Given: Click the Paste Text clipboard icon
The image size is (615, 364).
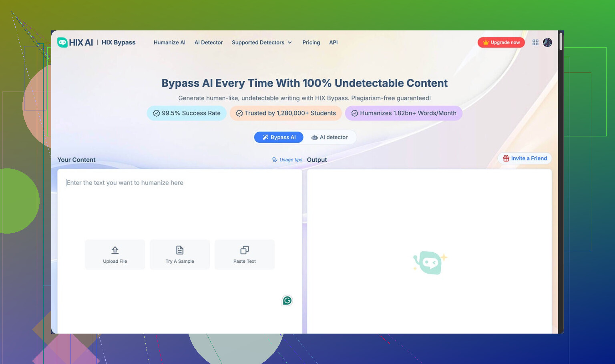Looking at the screenshot, I should 245,250.
